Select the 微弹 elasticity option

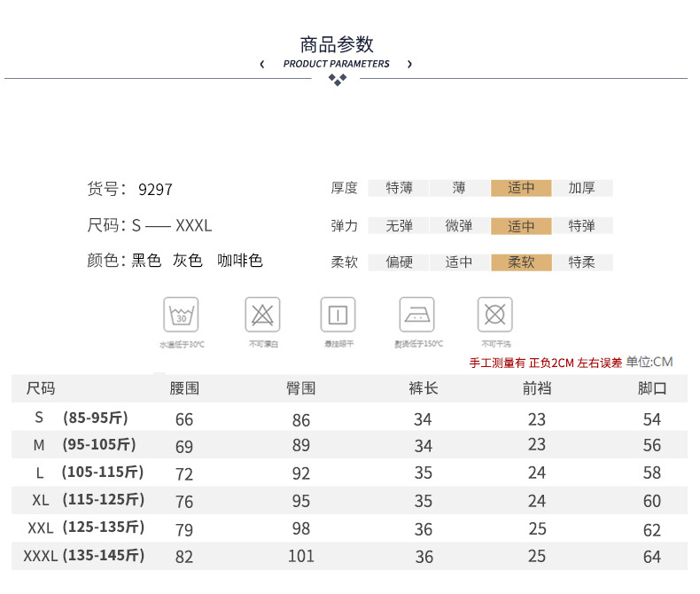point(459,226)
